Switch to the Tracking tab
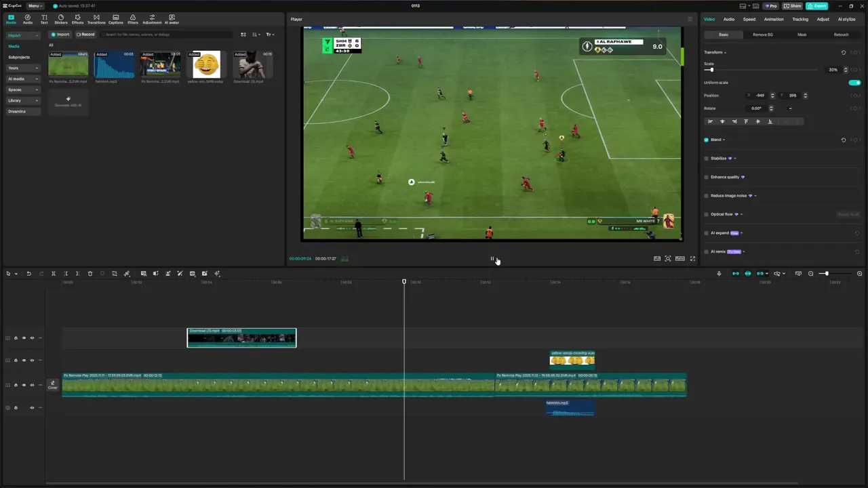This screenshot has height=488, width=868. point(800,19)
